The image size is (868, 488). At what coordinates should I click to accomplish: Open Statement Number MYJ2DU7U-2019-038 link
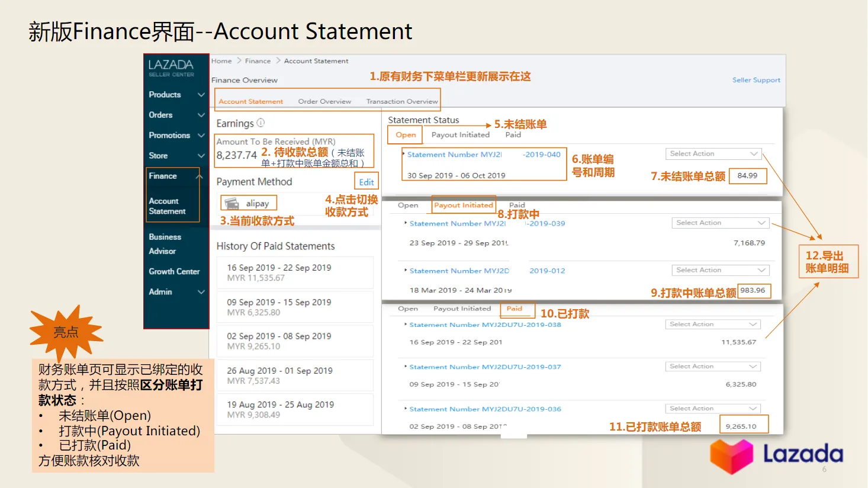point(485,325)
